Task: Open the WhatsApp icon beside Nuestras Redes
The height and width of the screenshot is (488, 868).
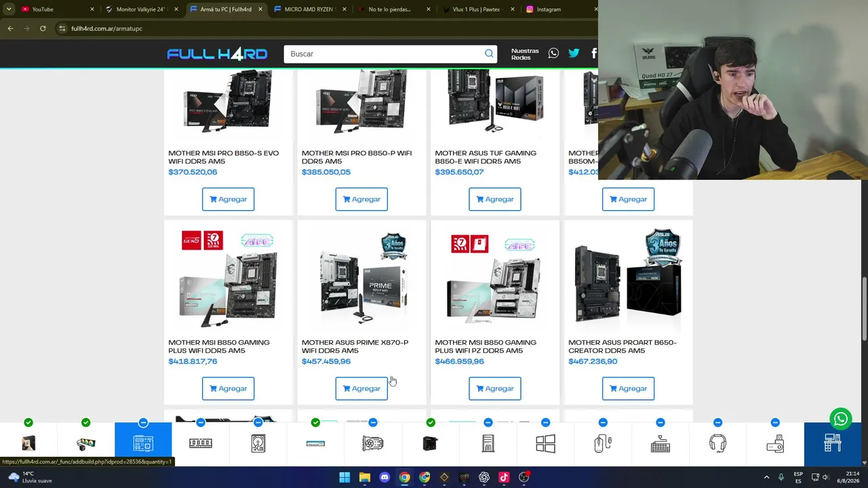Action: [553, 54]
